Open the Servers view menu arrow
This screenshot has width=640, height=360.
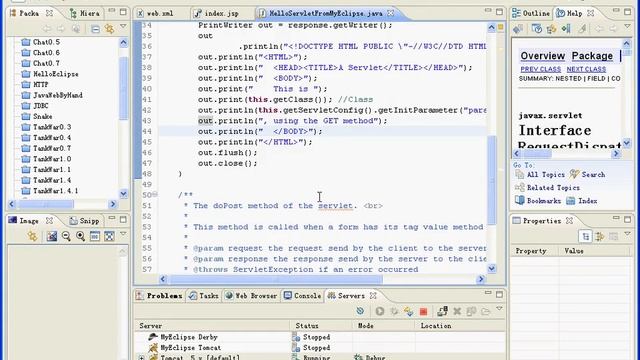(x=500, y=309)
